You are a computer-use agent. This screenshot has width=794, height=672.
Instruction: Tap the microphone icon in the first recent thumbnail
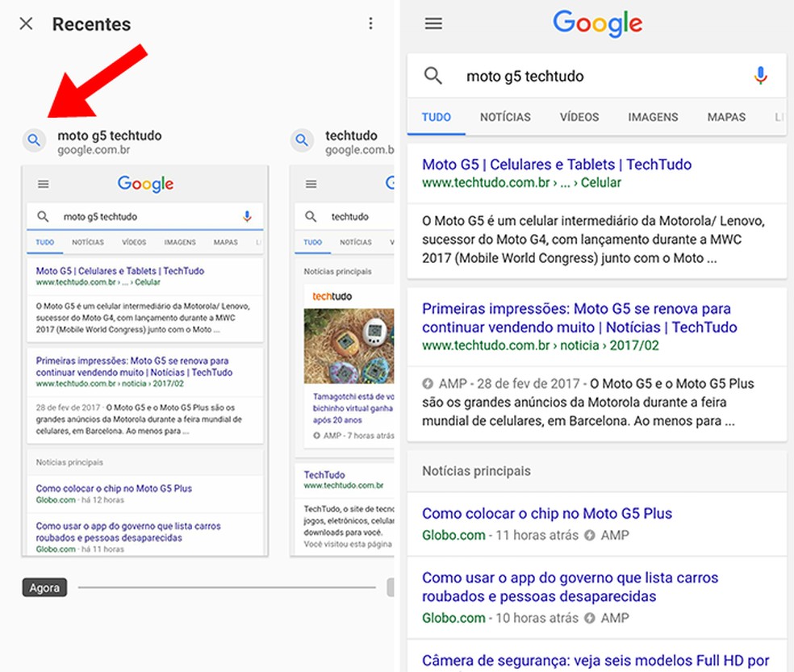tap(247, 216)
